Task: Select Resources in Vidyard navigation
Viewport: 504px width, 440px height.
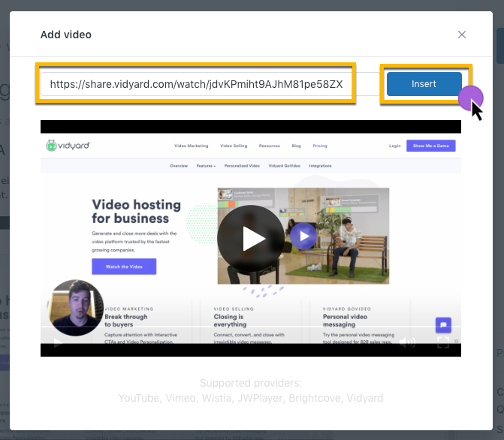Action: [270, 146]
